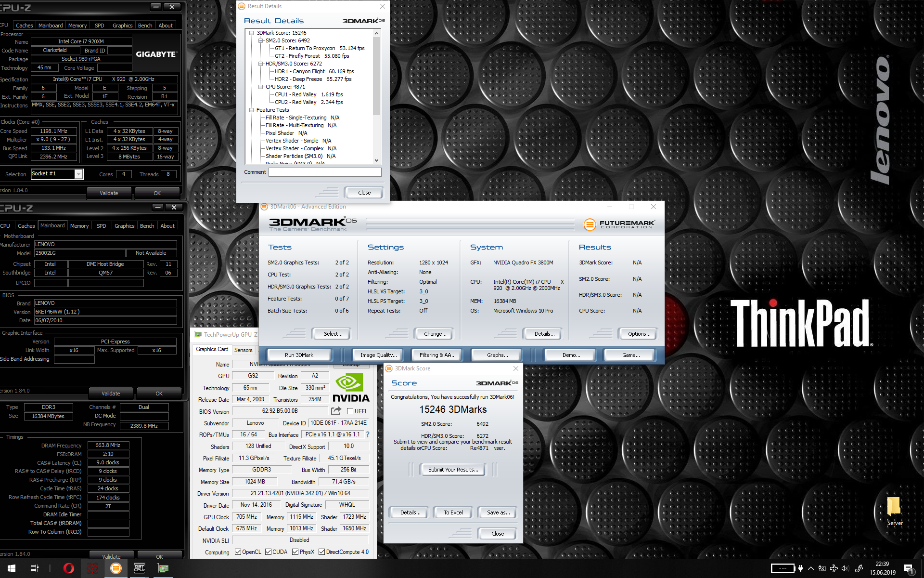Viewport: 924px width, 578px height.
Task: Click Save as... in 3DMark Score
Action: (x=498, y=512)
